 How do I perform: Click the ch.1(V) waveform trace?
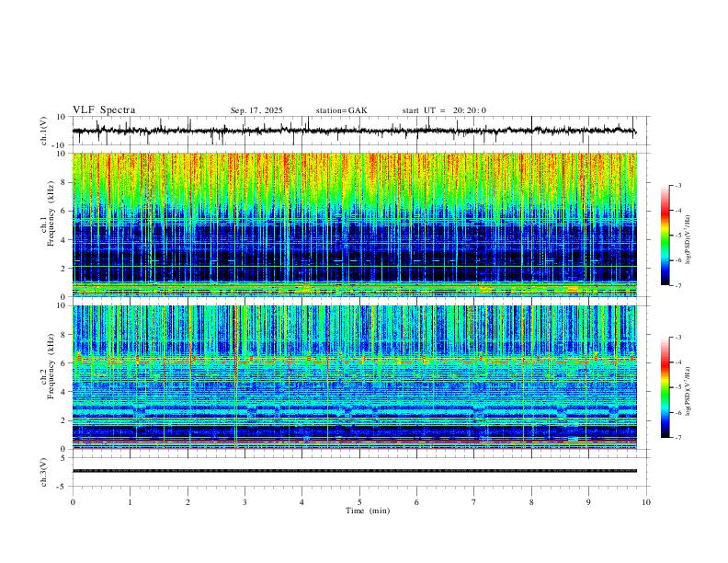[x=354, y=131]
